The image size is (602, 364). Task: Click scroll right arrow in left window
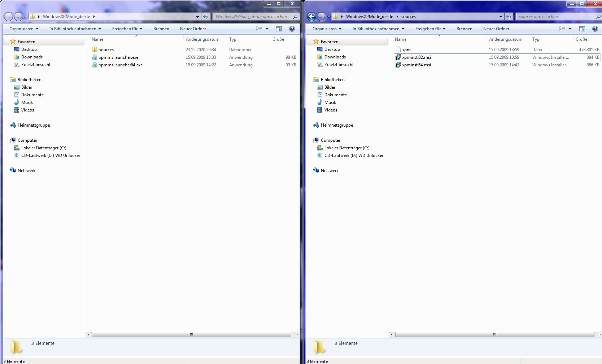click(297, 334)
